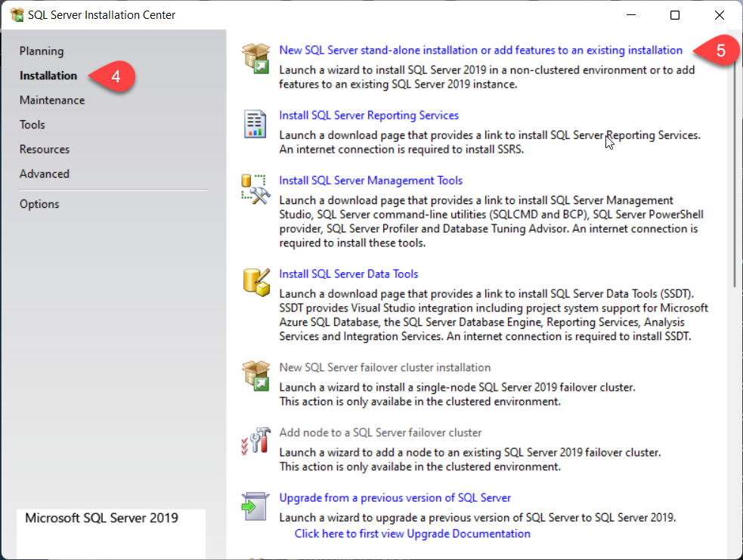Screen dimensions: 743x560
Task: Open the Advanced section
Action: pyautogui.click(x=45, y=175)
